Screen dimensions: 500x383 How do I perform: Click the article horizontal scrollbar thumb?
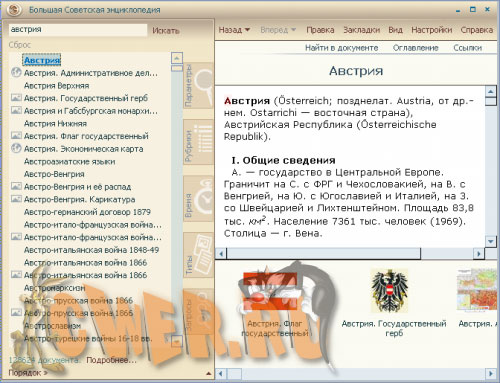point(324,254)
